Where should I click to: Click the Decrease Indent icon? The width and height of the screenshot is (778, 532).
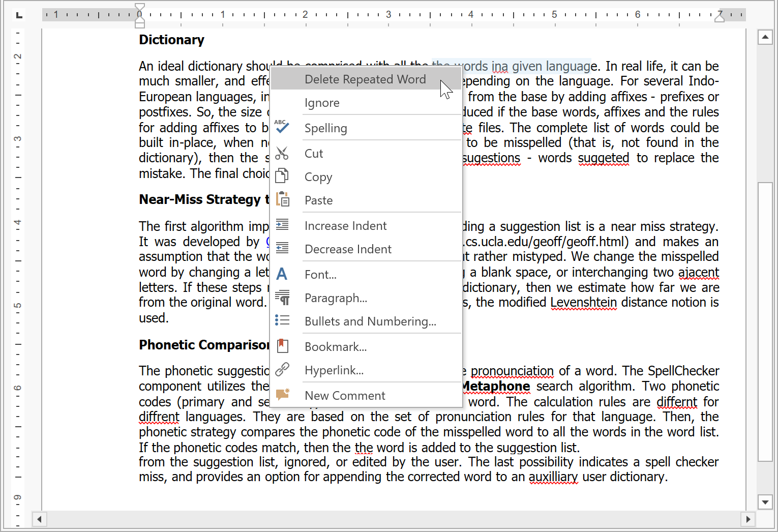pyautogui.click(x=282, y=248)
